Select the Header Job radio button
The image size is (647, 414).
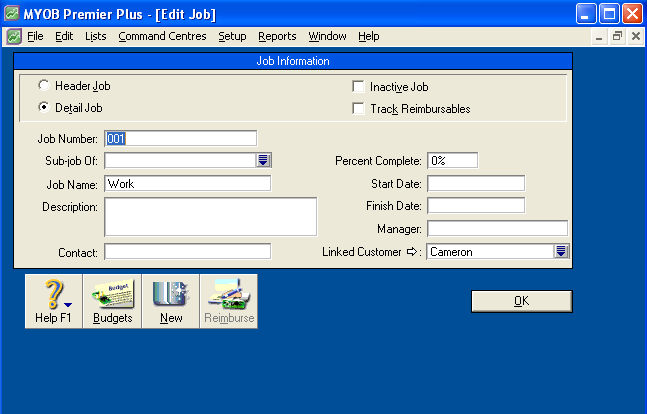(x=44, y=85)
